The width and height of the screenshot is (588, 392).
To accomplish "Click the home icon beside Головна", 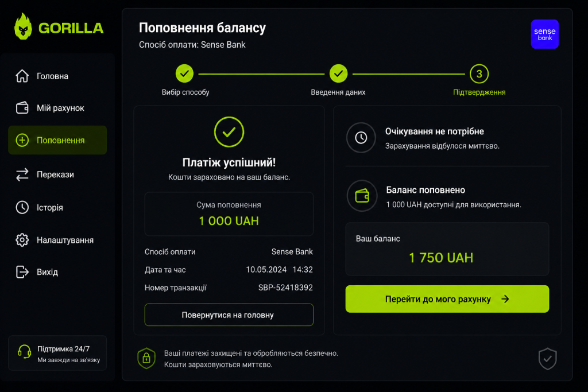I will [x=22, y=76].
